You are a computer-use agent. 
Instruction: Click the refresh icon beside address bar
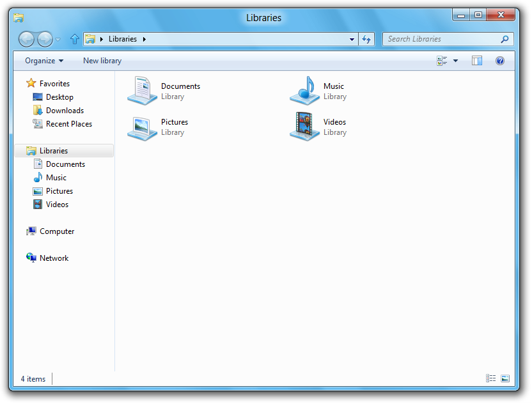pyautogui.click(x=366, y=39)
